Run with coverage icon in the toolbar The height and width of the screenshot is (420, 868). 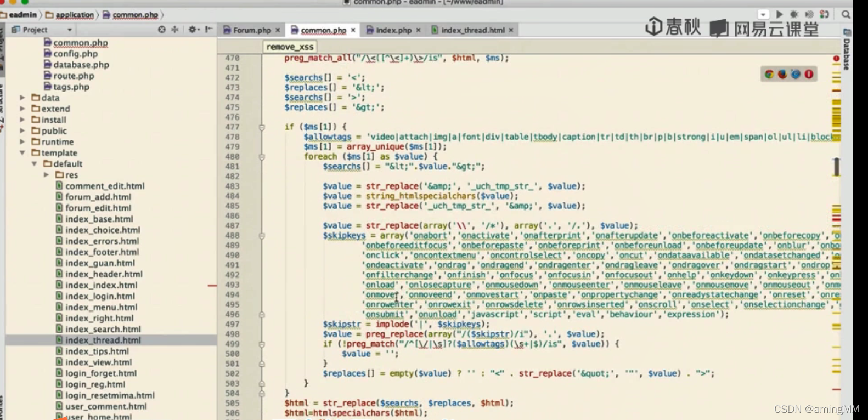[809, 14]
